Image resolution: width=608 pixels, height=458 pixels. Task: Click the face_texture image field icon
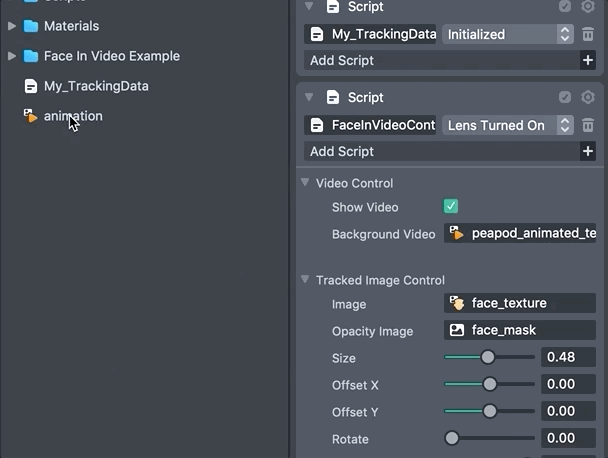[457, 303]
